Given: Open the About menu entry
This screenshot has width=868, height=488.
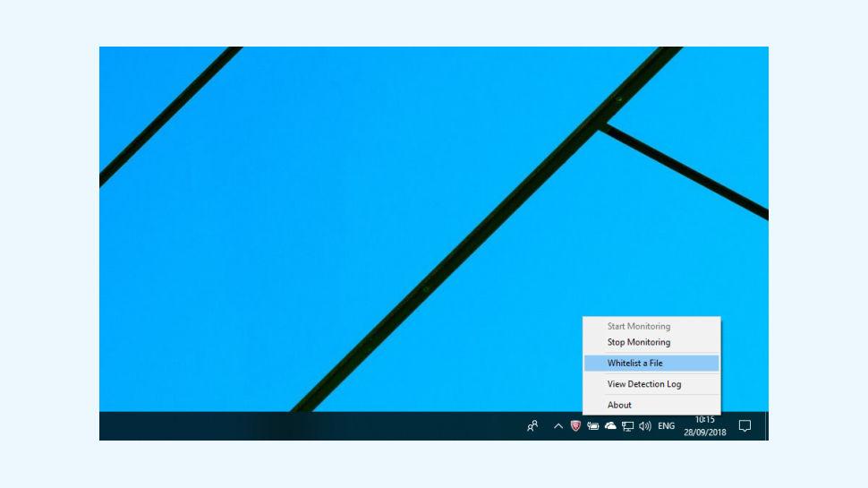Looking at the screenshot, I should tap(651, 405).
